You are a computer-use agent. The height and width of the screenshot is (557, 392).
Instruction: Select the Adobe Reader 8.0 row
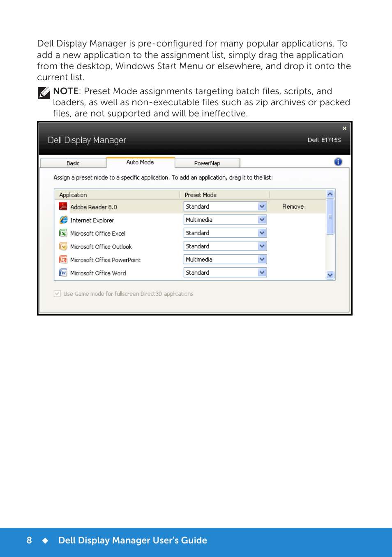190,207
